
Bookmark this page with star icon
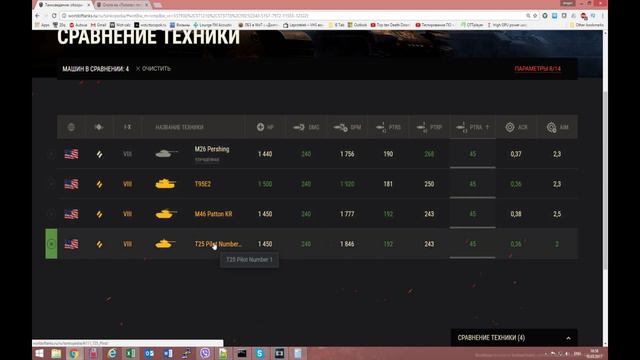coord(535,16)
